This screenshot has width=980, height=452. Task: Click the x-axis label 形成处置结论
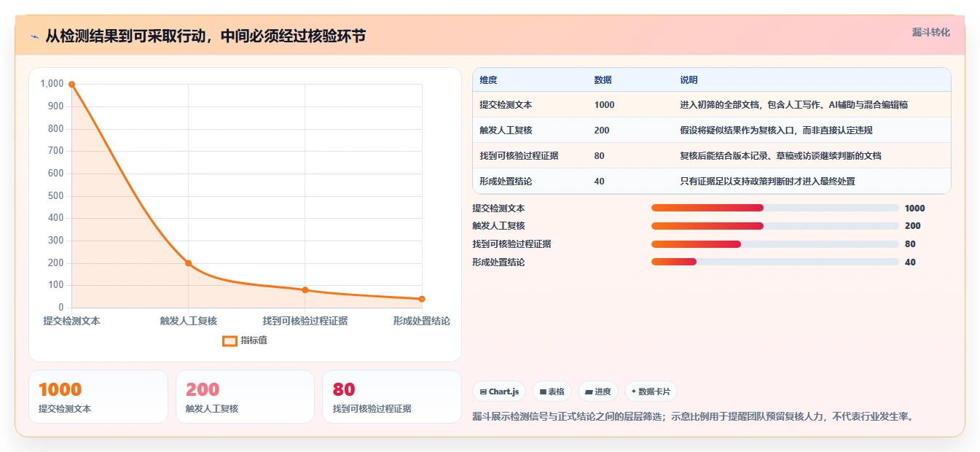421,321
